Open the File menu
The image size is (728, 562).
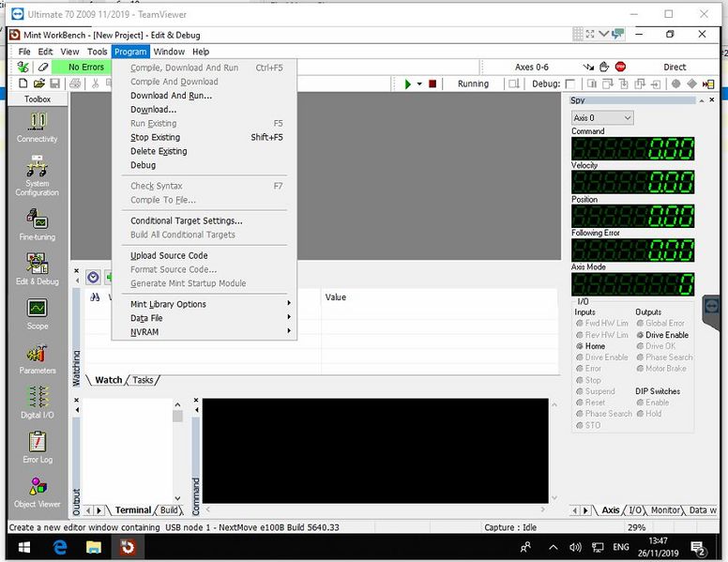tap(24, 52)
